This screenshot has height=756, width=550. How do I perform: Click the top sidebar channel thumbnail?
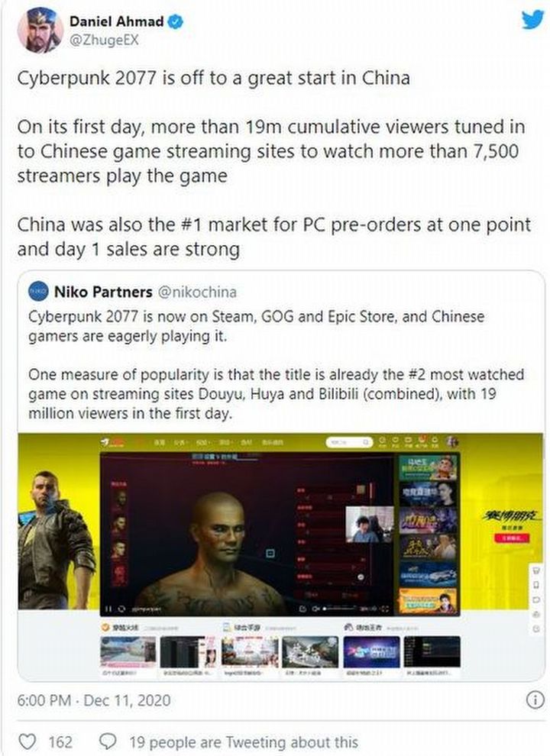[428, 467]
